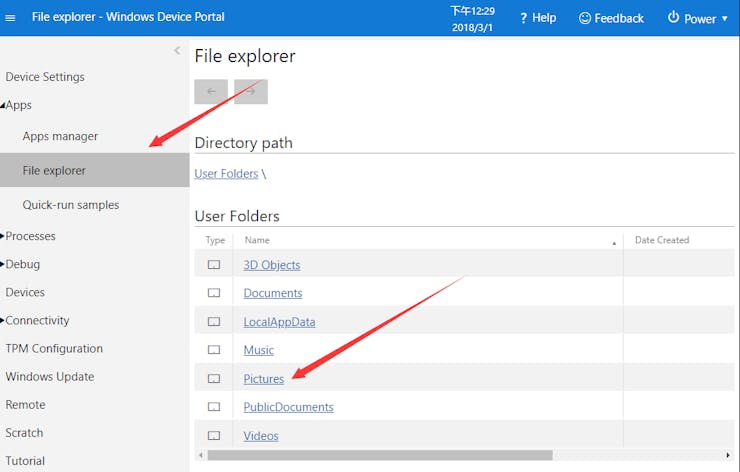This screenshot has height=472, width=740.
Task: Open the Videos folder
Action: tap(261, 436)
